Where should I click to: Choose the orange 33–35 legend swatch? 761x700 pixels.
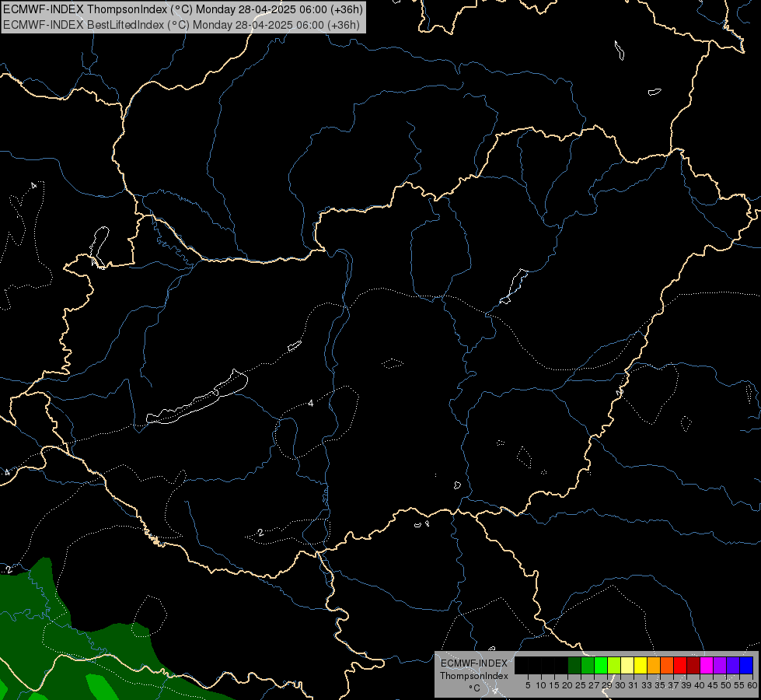click(x=654, y=665)
